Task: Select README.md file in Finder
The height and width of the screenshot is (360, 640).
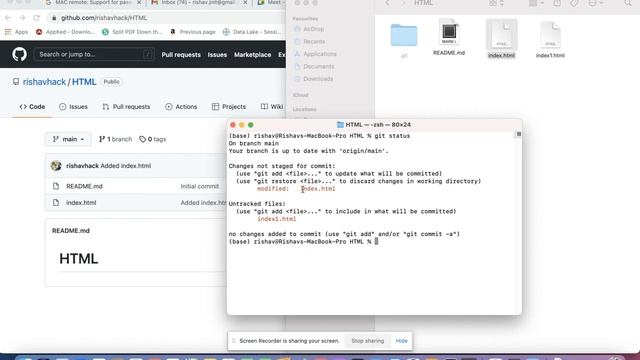Action: pyautogui.click(x=449, y=37)
